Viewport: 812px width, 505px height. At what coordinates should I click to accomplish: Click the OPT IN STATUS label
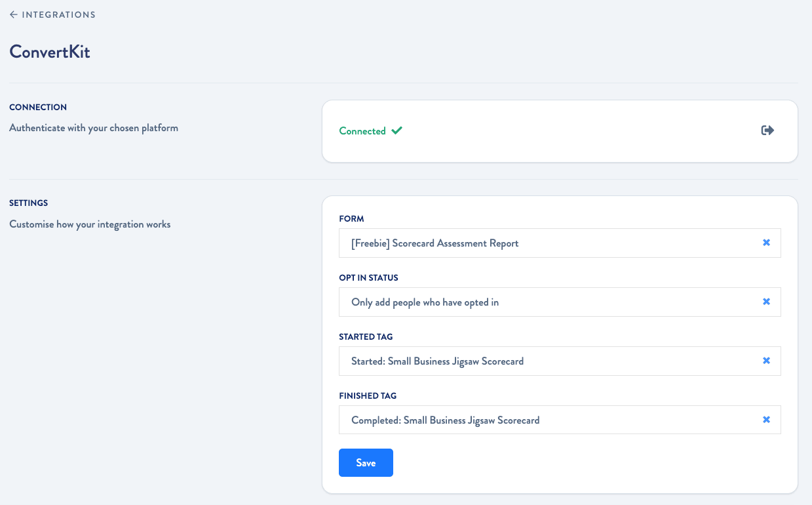368,277
